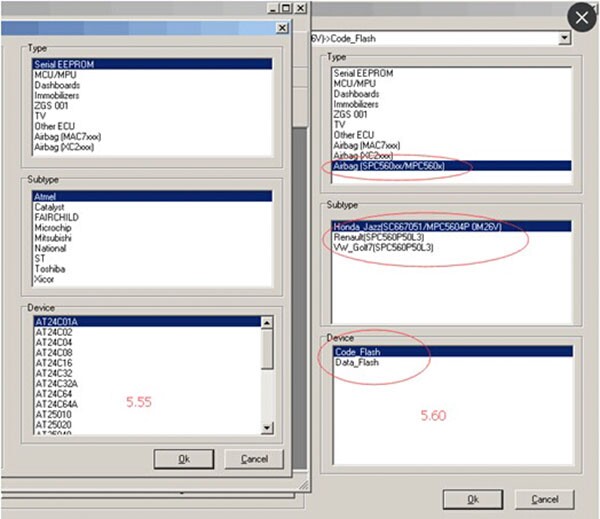Pick VW_Golf7(SPC560P50L3) subtype

pyautogui.click(x=383, y=247)
